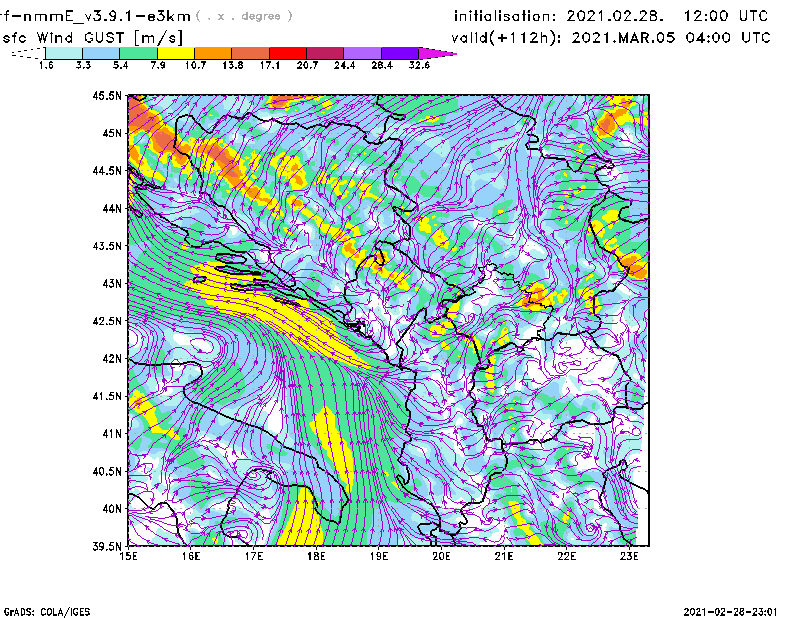Click the light blue 3.3–5.4 legend swatch
Viewport: 800px width, 618px height.
point(101,53)
